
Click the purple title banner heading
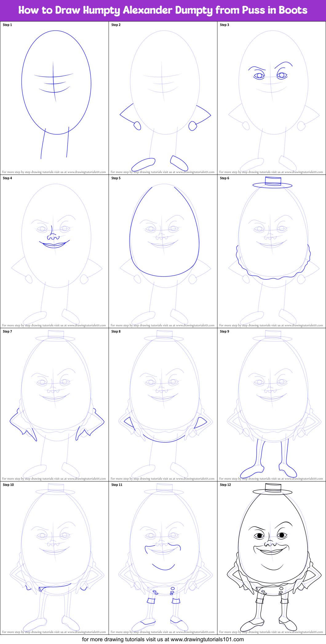coord(163,10)
